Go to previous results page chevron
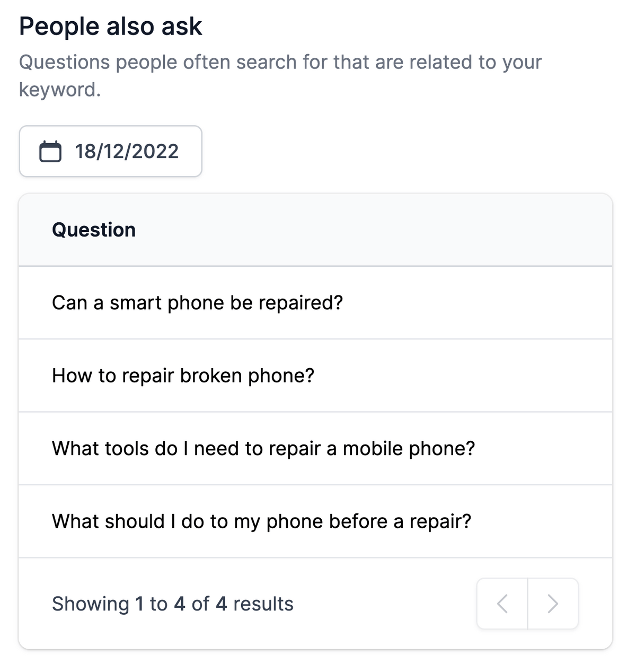 (x=502, y=604)
